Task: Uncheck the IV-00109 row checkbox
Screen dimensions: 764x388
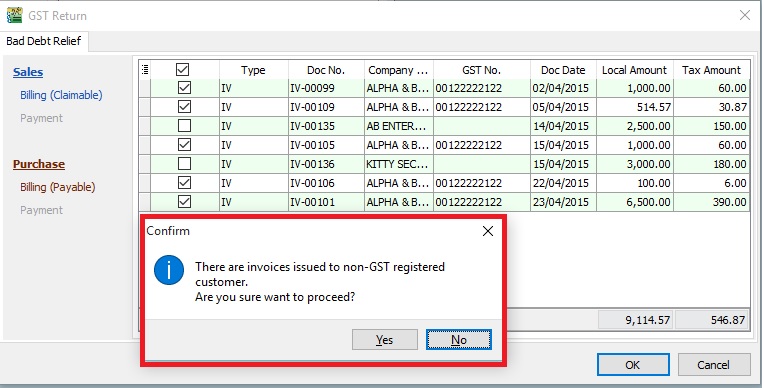Action: pos(184,107)
